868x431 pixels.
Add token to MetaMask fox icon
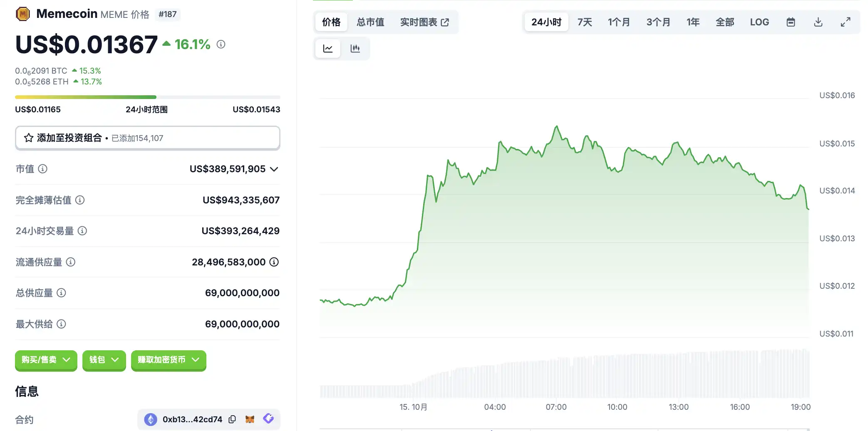point(250,419)
